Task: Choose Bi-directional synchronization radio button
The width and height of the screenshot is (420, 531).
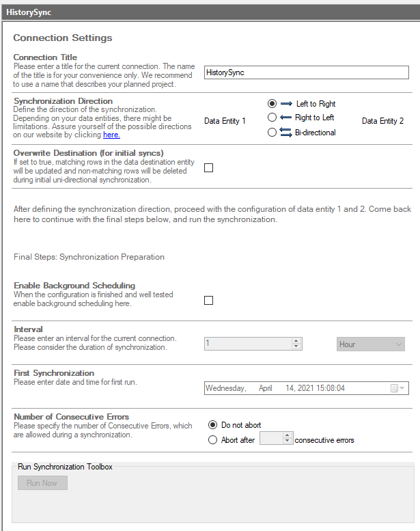Action: tap(272, 133)
